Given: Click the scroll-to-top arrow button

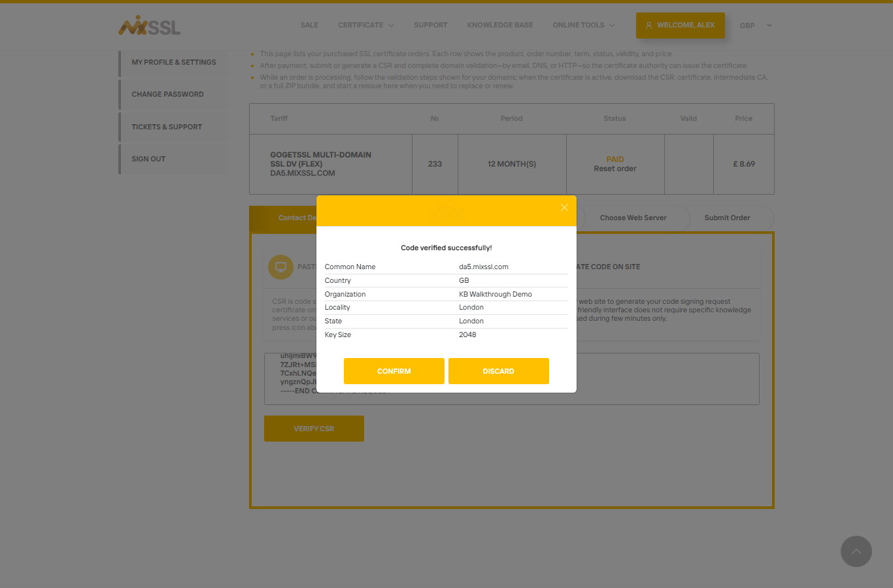Looking at the screenshot, I should point(856,551).
